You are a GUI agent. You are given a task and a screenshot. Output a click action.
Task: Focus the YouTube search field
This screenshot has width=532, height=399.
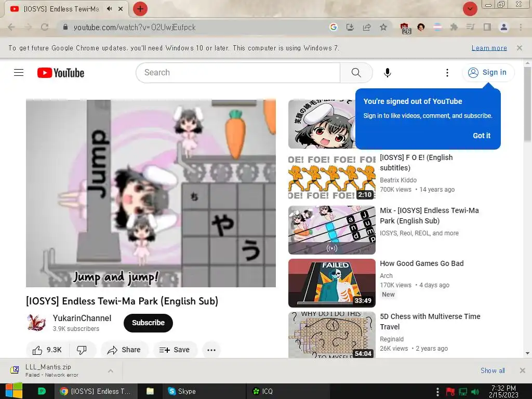click(x=238, y=73)
